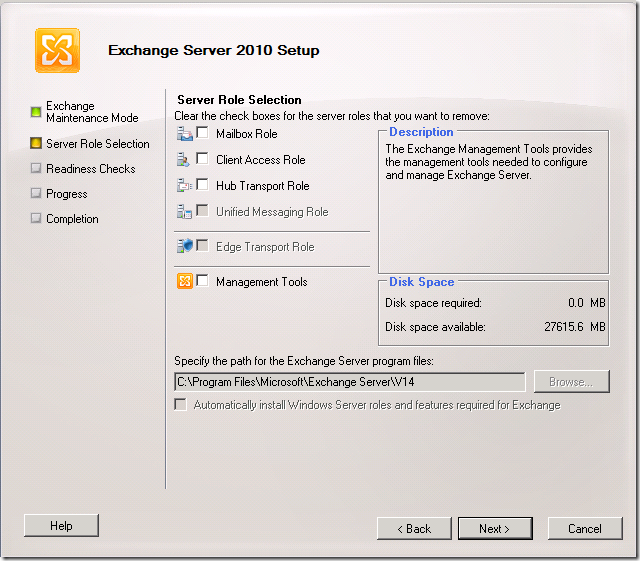Go back with the Back button

pyautogui.click(x=414, y=529)
